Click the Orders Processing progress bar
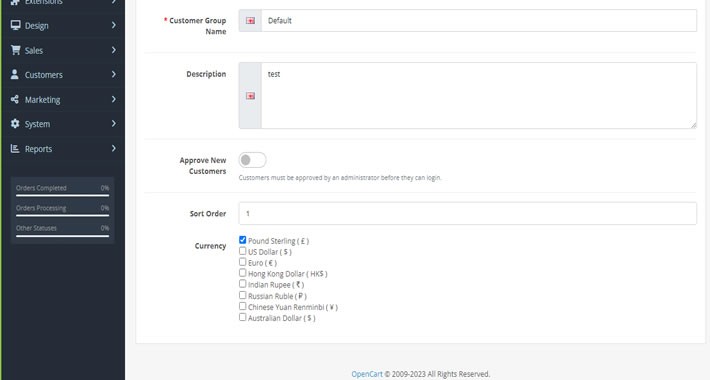710x380 pixels. (62, 216)
